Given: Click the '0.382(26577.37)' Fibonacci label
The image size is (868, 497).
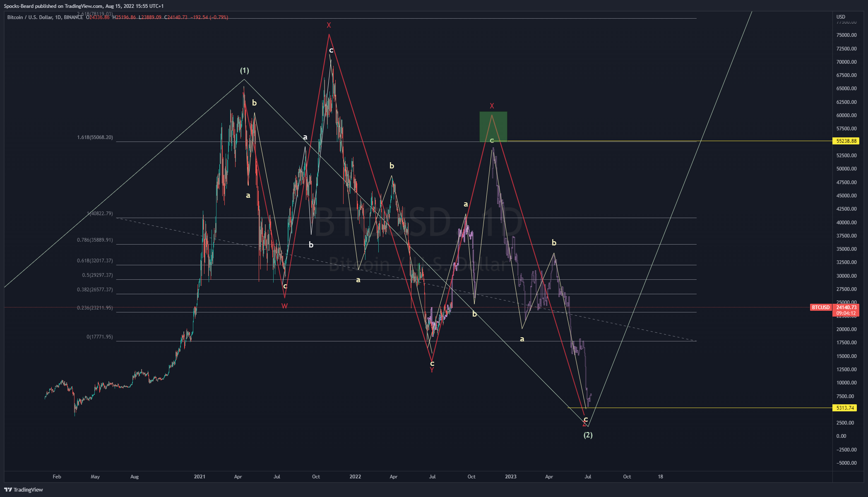Looking at the screenshot, I should 95,290.
